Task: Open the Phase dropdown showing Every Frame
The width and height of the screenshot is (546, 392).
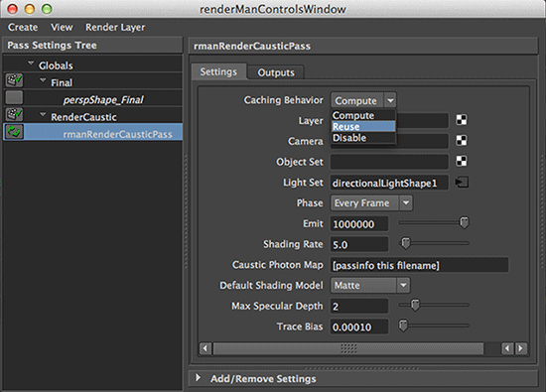Action: pyautogui.click(x=371, y=203)
